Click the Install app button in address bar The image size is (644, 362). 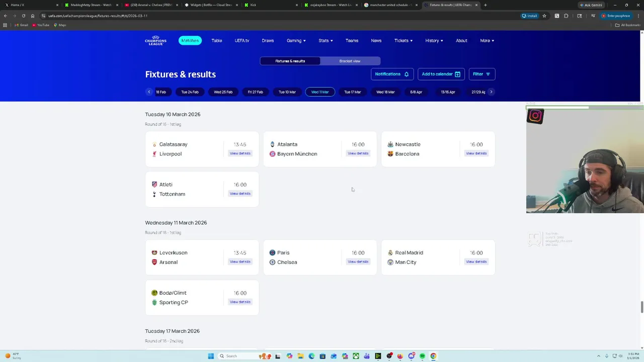[x=529, y=16]
